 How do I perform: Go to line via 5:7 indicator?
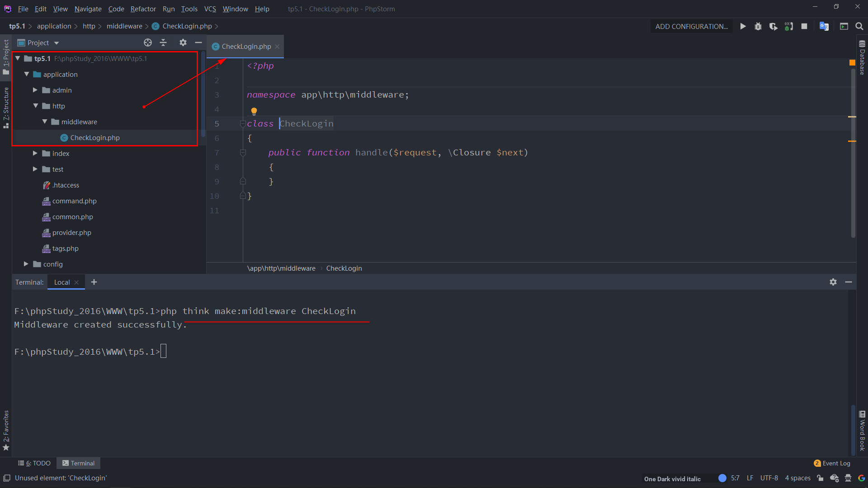tap(735, 478)
